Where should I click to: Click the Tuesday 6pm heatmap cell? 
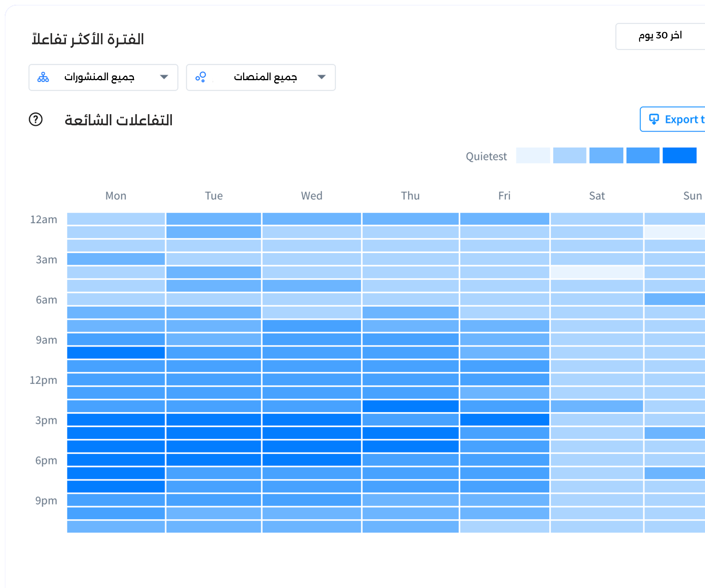click(x=213, y=460)
